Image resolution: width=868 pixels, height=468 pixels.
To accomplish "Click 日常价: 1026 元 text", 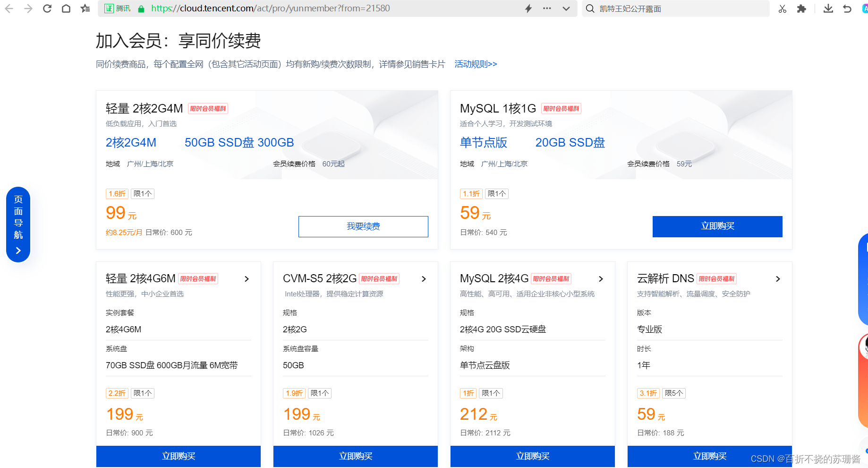I will coord(308,433).
